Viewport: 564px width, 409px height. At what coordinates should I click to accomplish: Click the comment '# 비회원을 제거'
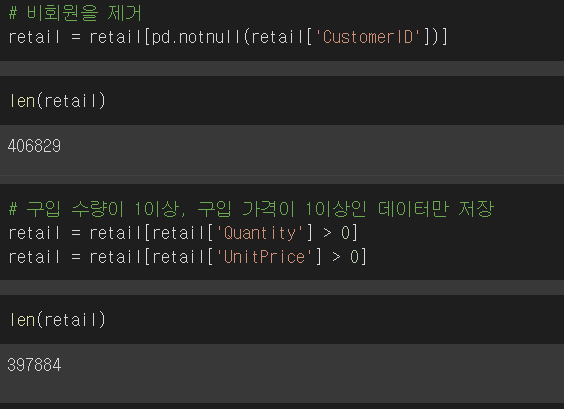(75, 13)
